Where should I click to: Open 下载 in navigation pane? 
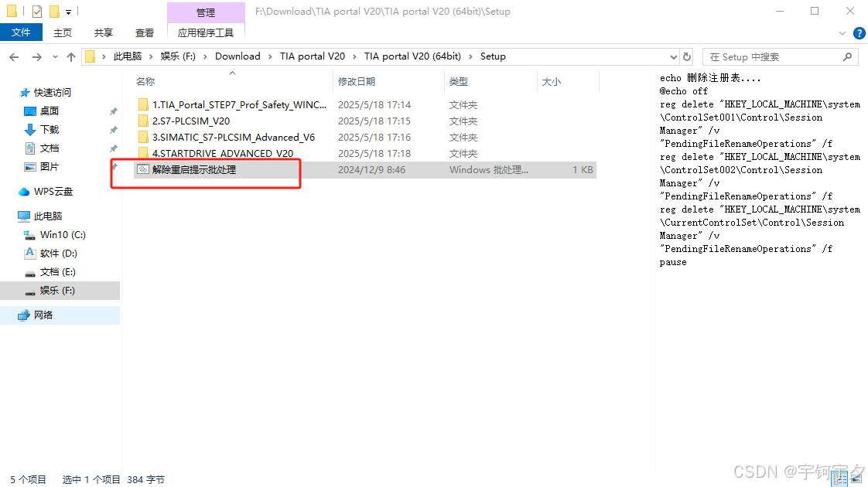50,130
